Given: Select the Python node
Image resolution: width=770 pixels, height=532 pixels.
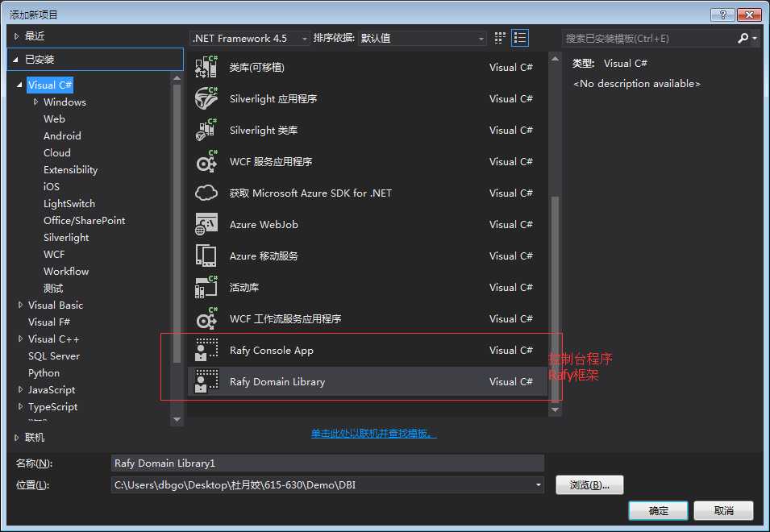Looking at the screenshot, I should (44, 373).
